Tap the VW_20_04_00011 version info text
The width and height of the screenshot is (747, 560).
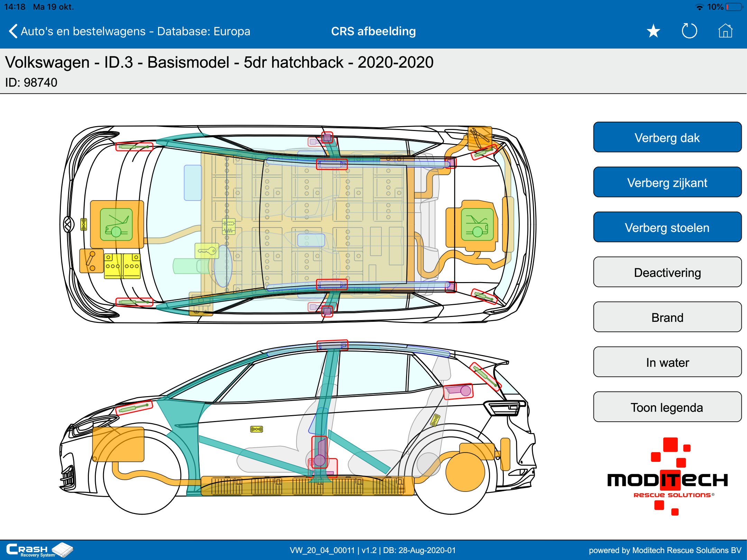pyautogui.click(x=373, y=550)
